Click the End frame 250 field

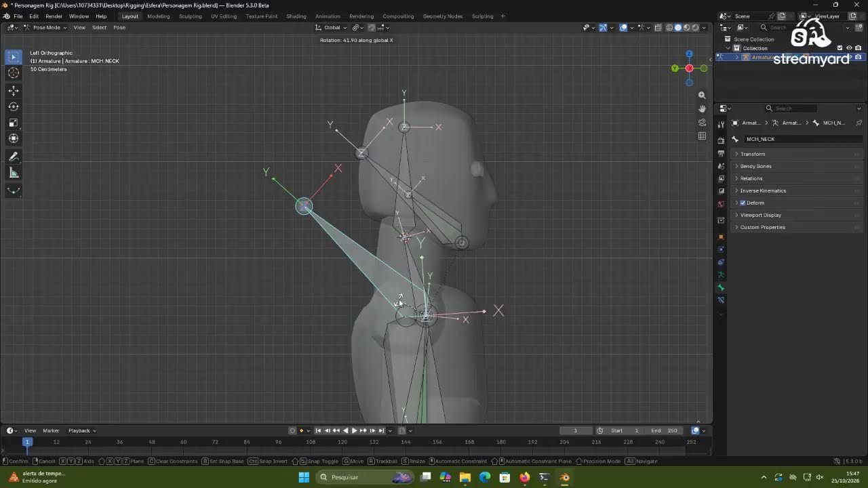pos(665,430)
